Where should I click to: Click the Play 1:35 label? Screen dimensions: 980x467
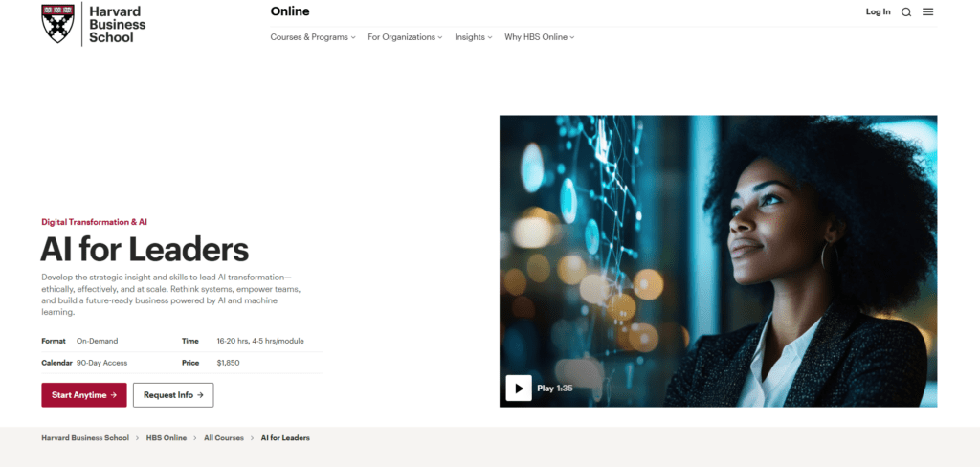click(555, 389)
